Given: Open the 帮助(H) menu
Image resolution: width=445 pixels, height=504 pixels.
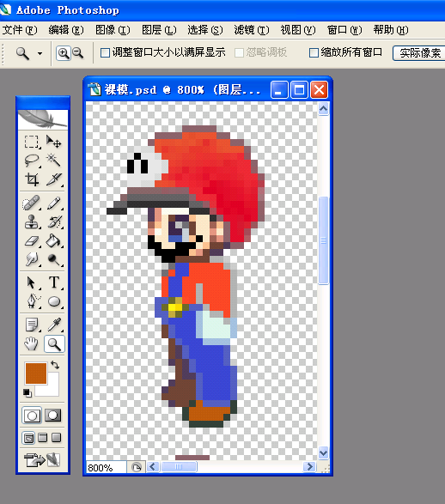Looking at the screenshot, I should (391, 30).
